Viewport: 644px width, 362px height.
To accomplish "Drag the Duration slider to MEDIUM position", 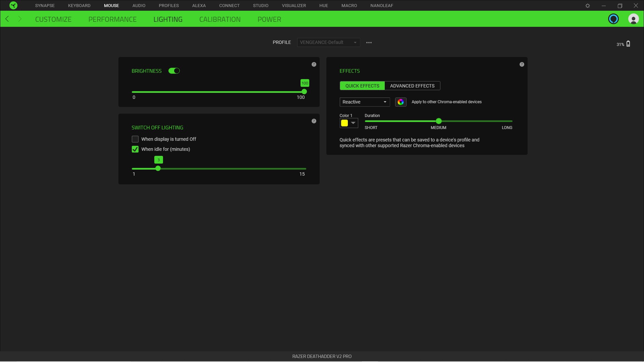I will tap(438, 121).
